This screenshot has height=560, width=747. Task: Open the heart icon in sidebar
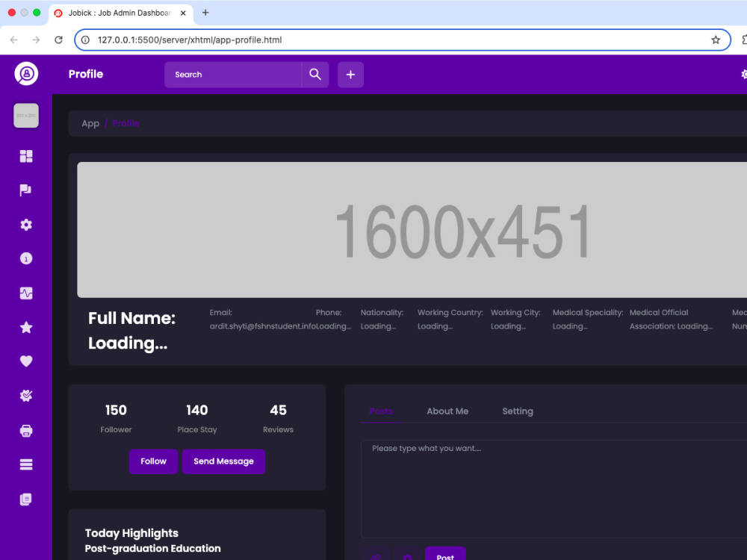(x=26, y=361)
